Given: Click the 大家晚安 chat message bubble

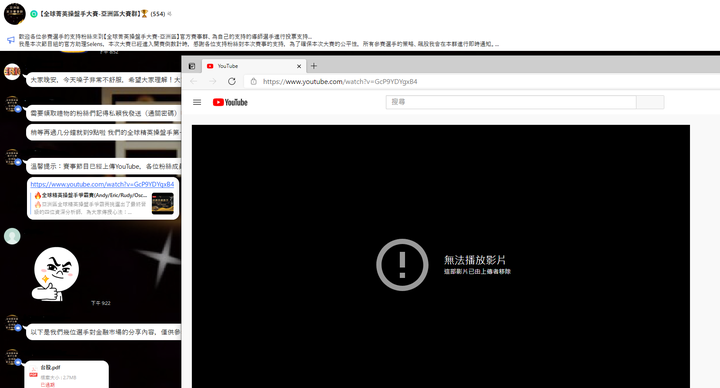Looking at the screenshot, I should click(x=104, y=80).
